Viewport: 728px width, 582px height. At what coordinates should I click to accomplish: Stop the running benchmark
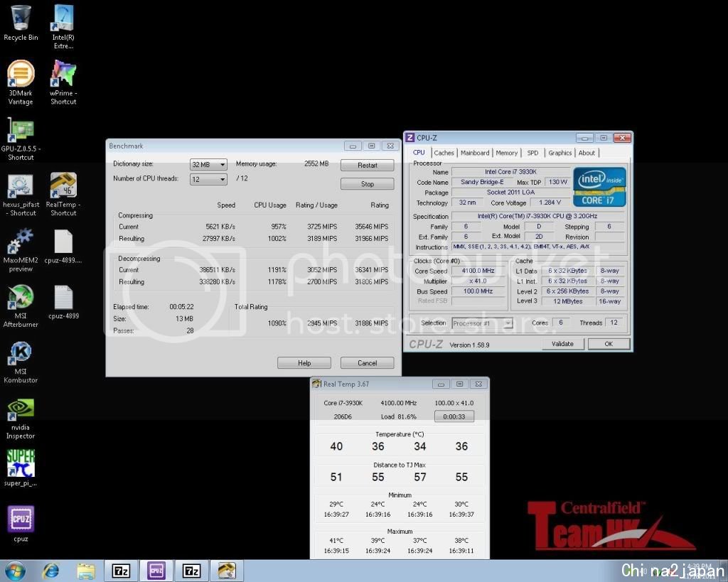point(368,184)
